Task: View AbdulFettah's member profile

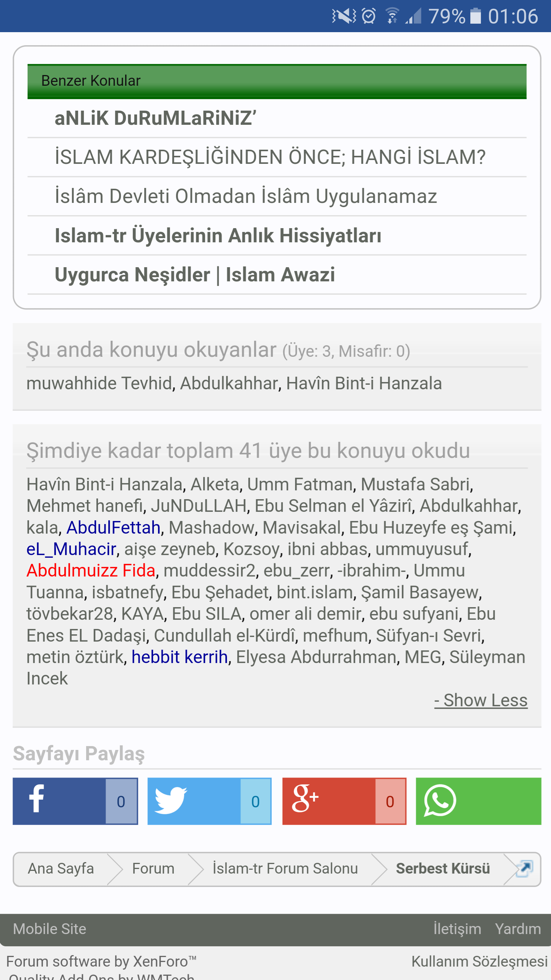Action: pos(113,528)
